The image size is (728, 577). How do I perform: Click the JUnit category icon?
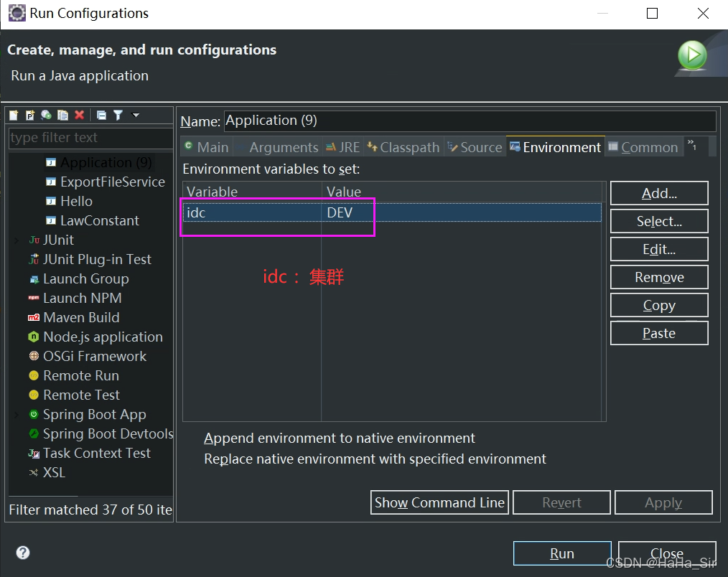tap(34, 240)
